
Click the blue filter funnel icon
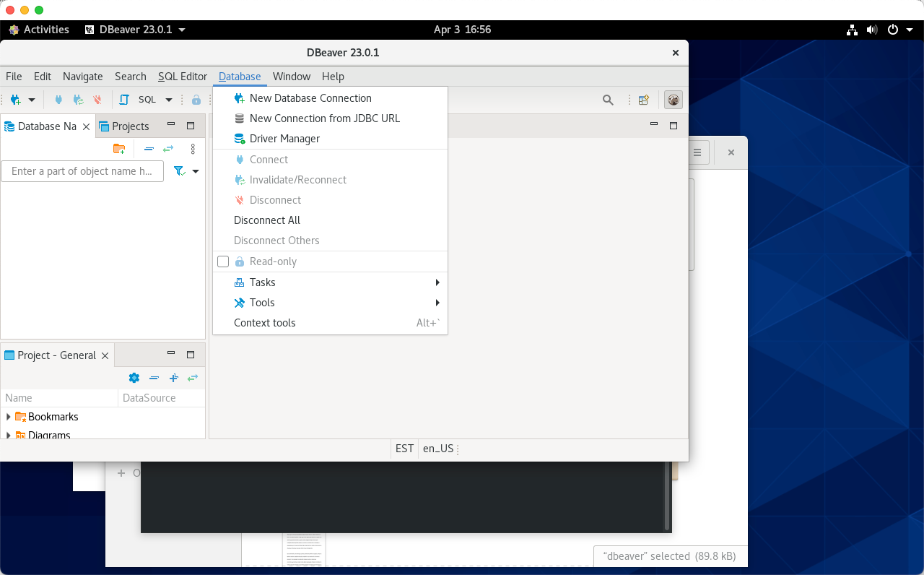pos(179,171)
